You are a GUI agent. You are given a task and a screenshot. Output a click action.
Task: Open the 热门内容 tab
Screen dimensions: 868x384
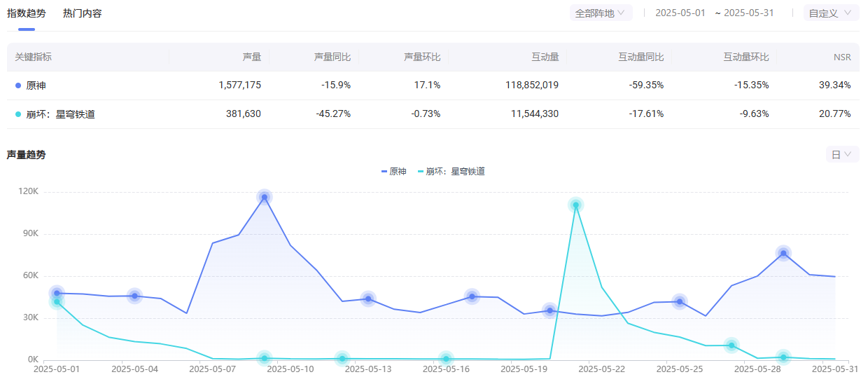(x=82, y=13)
